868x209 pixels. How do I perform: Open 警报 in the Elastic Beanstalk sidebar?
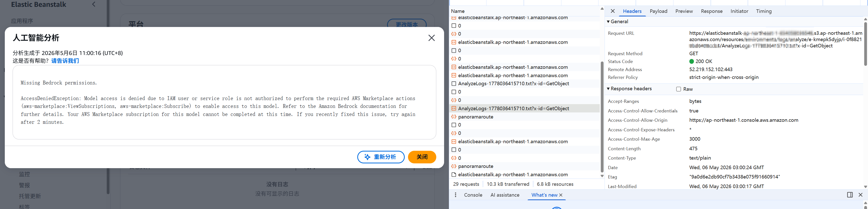pos(24,186)
